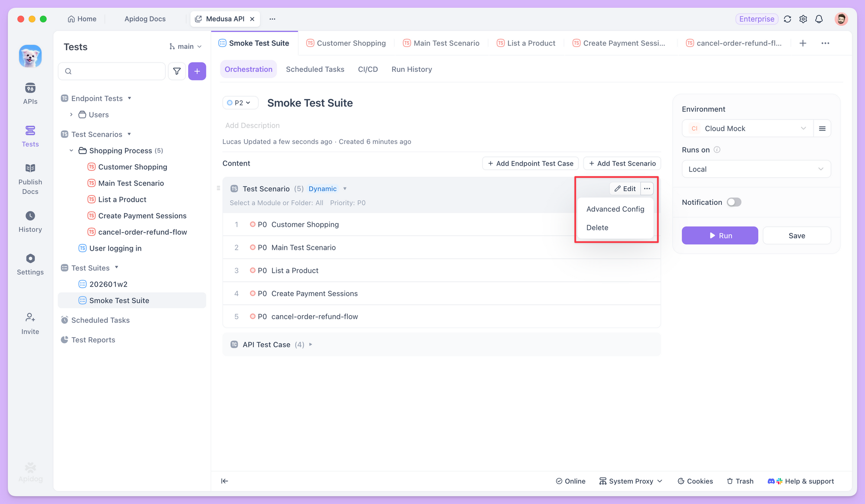865x504 pixels.
Task: Click the Add Test Scenario button
Action: (622, 163)
